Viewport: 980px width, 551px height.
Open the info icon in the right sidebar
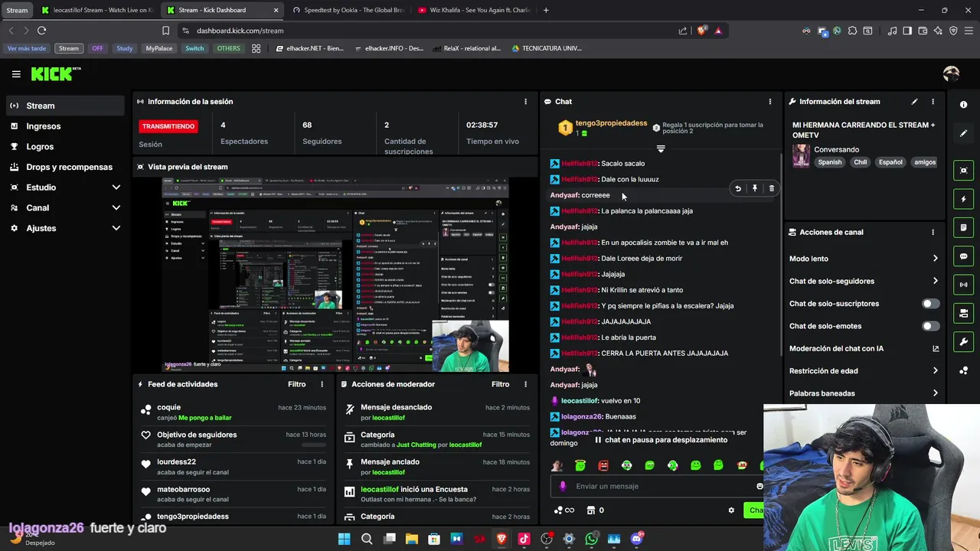pos(963,105)
